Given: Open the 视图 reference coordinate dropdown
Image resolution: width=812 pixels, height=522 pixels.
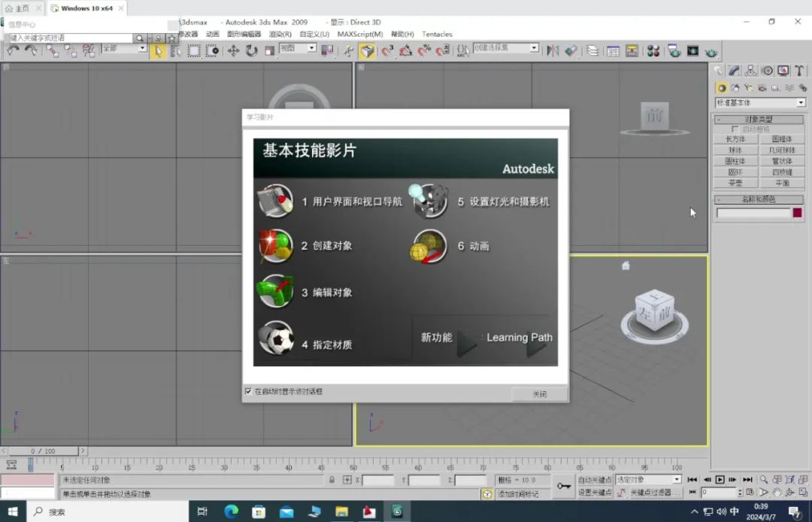Looking at the screenshot, I should (x=298, y=48).
